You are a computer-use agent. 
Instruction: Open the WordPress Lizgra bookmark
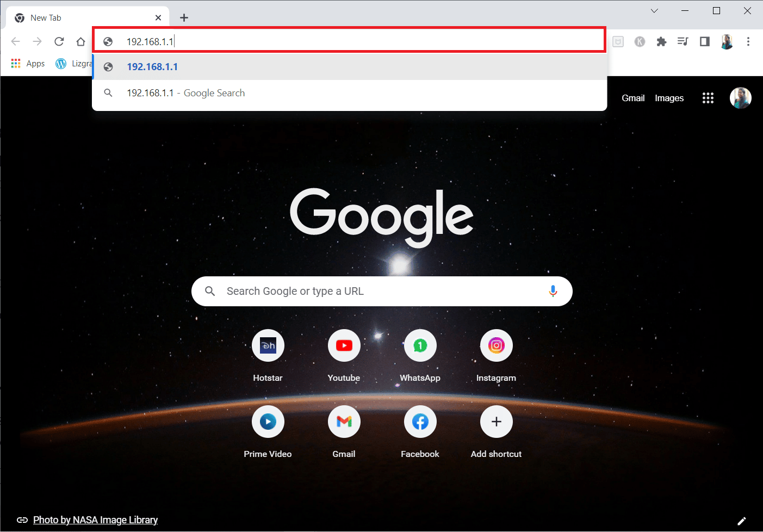(x=74, y=64)
